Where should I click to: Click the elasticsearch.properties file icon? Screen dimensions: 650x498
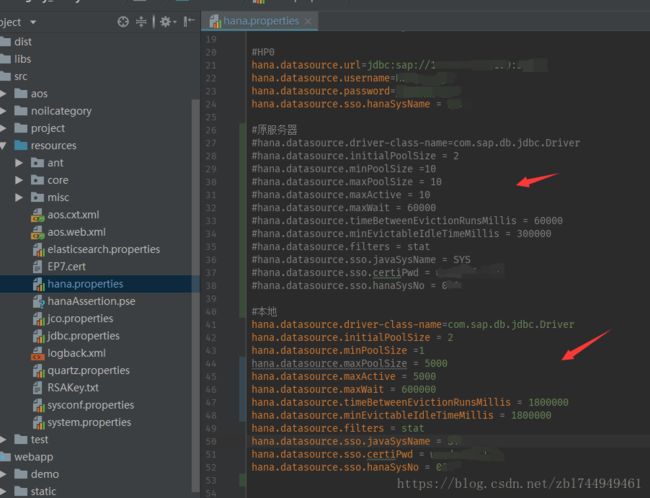[38, 250]
